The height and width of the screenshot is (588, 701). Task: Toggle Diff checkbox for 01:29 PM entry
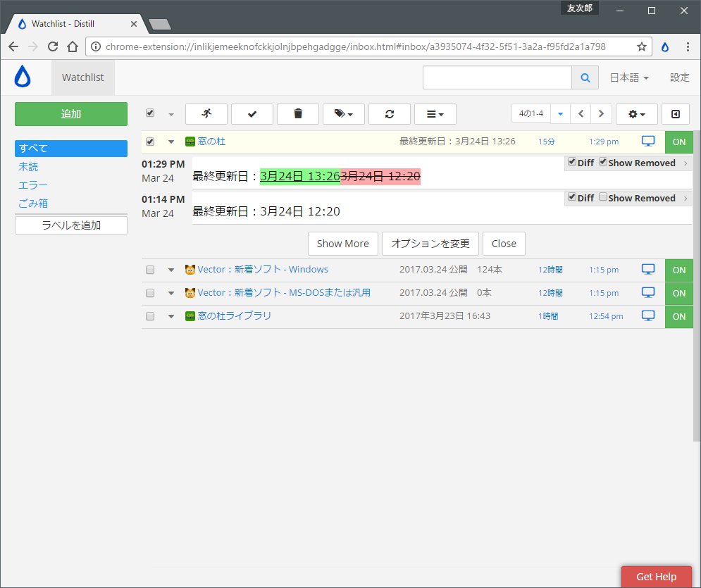tap(572, 162)
